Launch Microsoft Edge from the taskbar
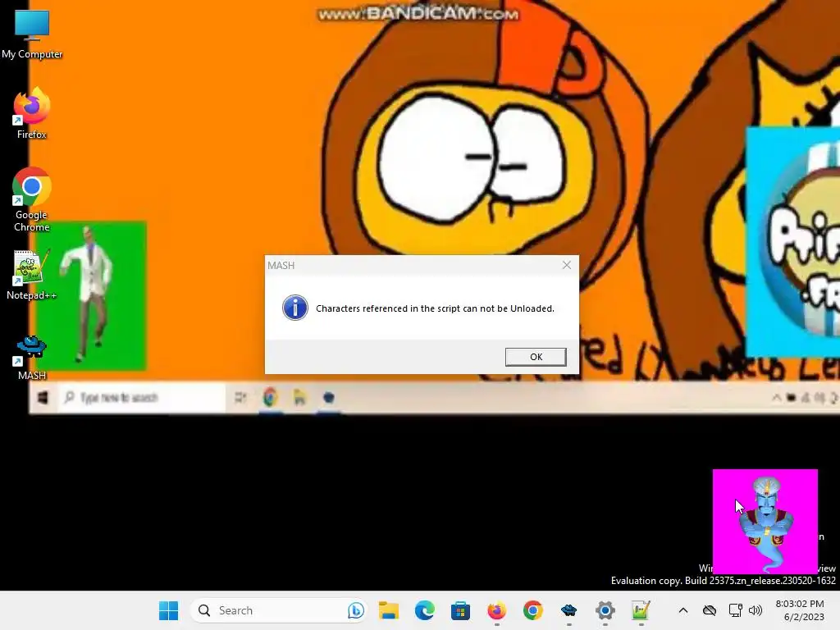 (x=424, y=610)
